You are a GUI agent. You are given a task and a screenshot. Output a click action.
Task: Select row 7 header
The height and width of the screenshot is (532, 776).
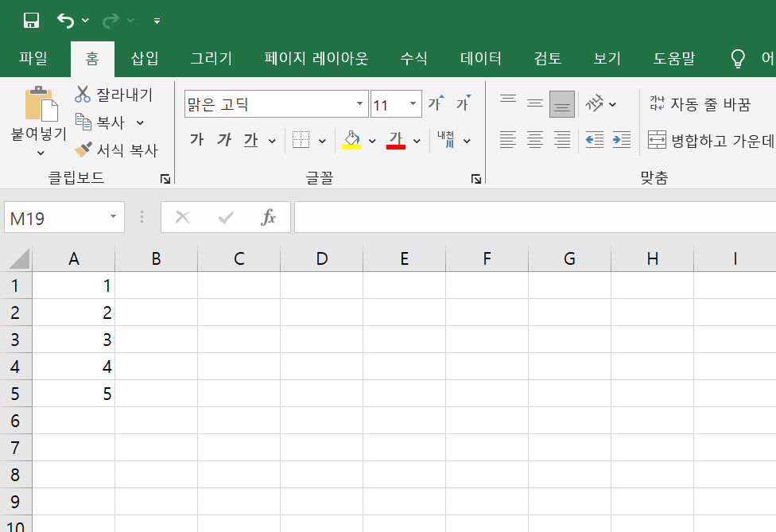point(15,448)
